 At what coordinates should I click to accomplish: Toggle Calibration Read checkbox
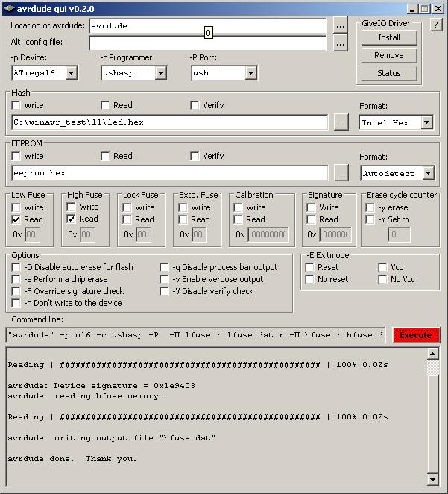(x=238, y=219)
